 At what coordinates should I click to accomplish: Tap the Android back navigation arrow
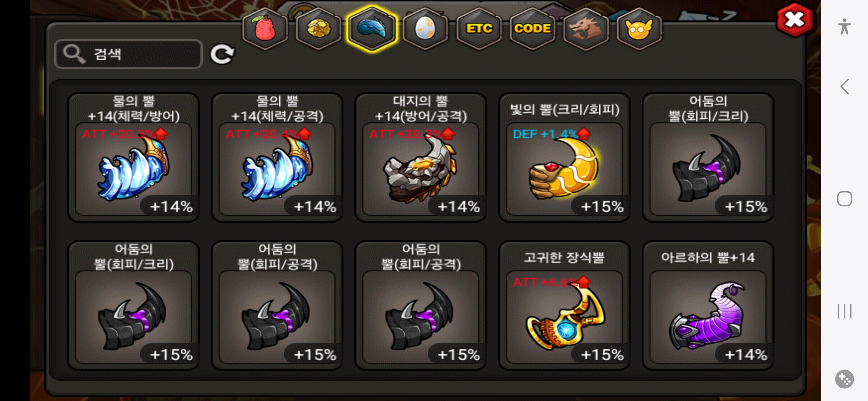pyautogui.click(x=845, y=87)
